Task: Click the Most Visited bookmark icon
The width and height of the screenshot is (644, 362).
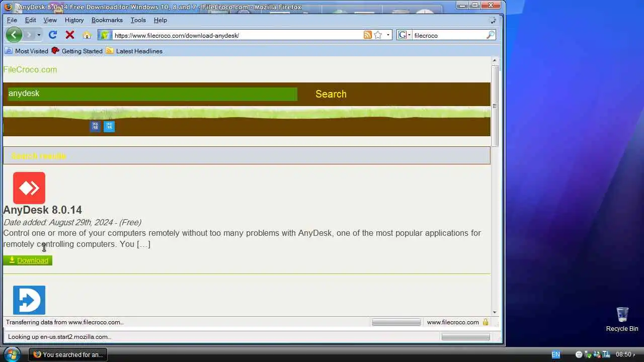Action: [x=9, y=51]
